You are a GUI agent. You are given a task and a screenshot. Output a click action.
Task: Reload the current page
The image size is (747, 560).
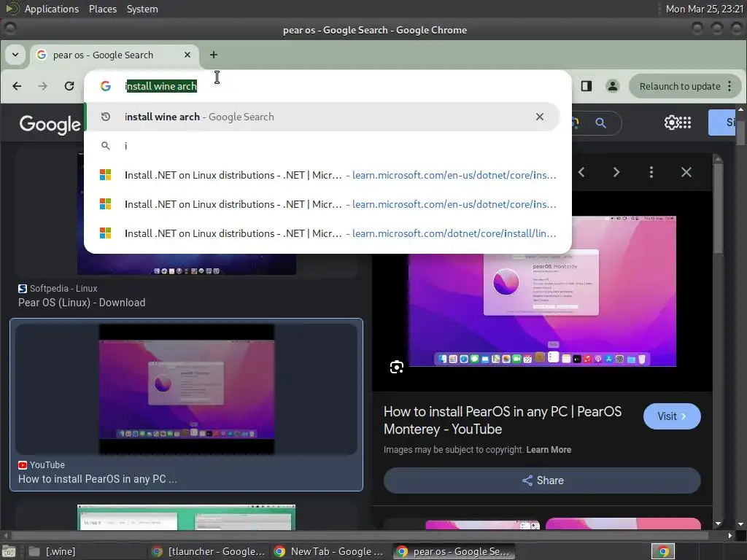tap(69, 86)
